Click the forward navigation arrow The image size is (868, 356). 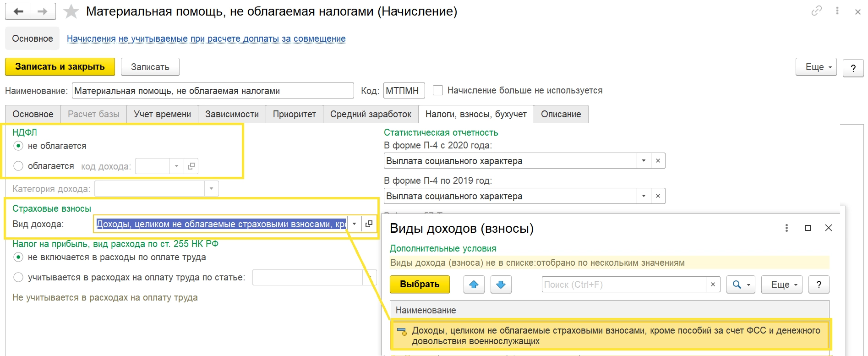(x=43, y=11)
